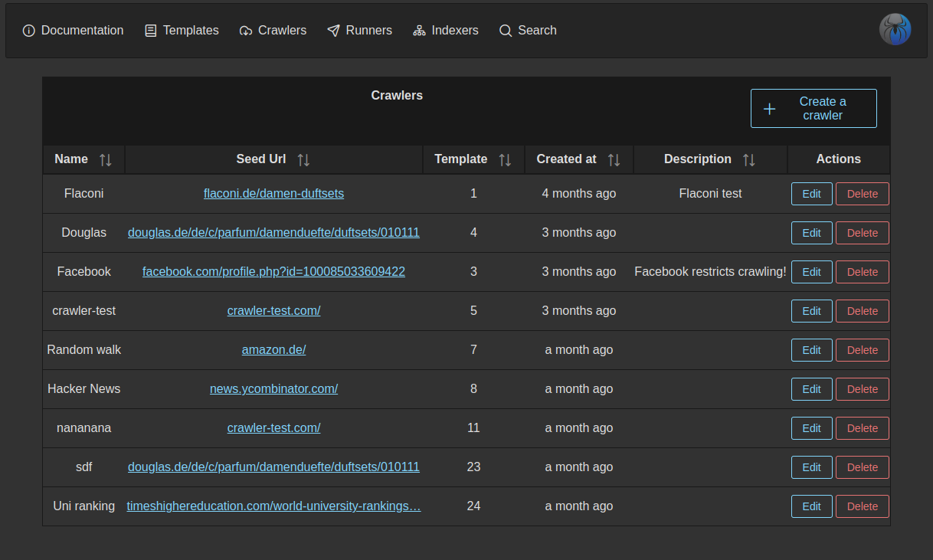
Task: Click the plus icon in Create a crawler
Action: 770,109
